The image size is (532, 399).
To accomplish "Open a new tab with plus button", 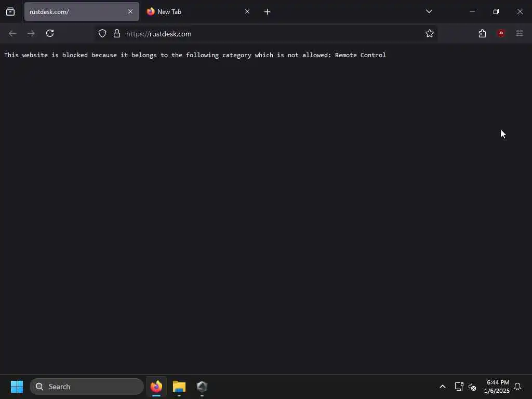I will [x=268, y=12].
